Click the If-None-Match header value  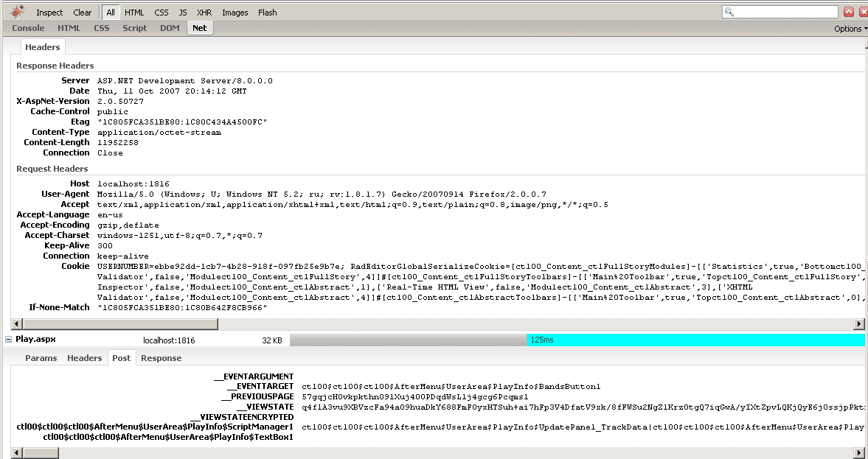(x=182, y=307)
